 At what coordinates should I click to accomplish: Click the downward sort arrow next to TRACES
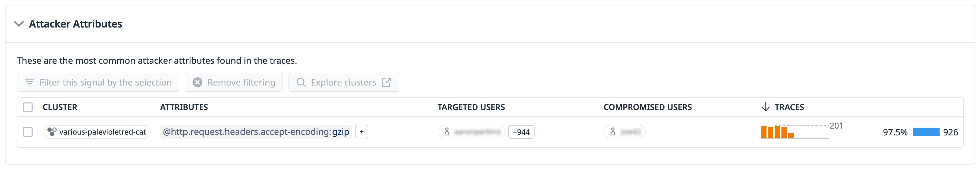[x=766, y=107]
